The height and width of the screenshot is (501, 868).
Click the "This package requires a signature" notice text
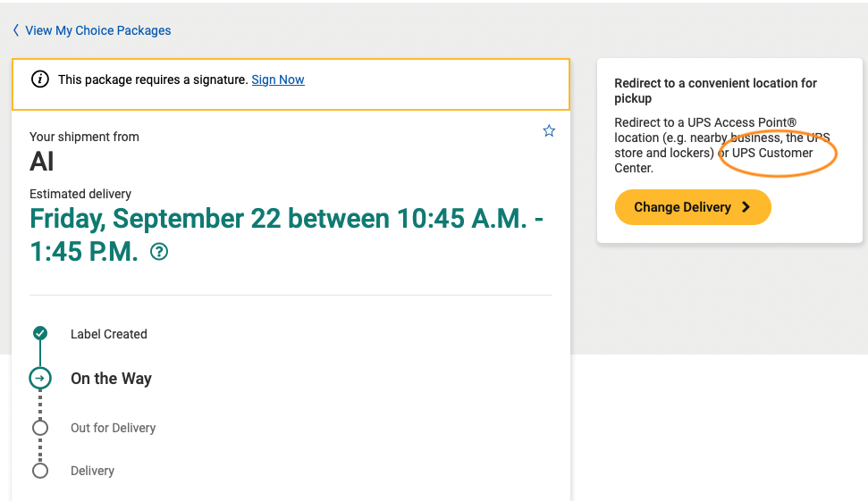tap(153, 79)
